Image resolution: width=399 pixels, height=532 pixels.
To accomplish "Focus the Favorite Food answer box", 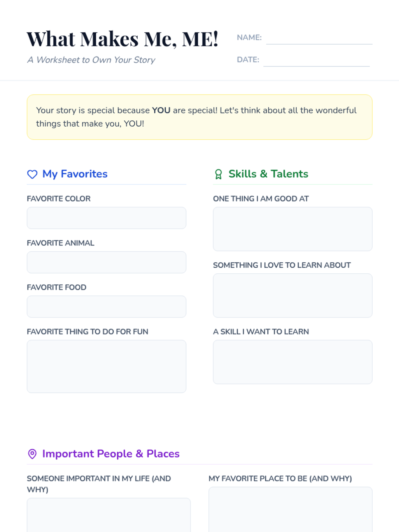I will [x=106, y=307].
